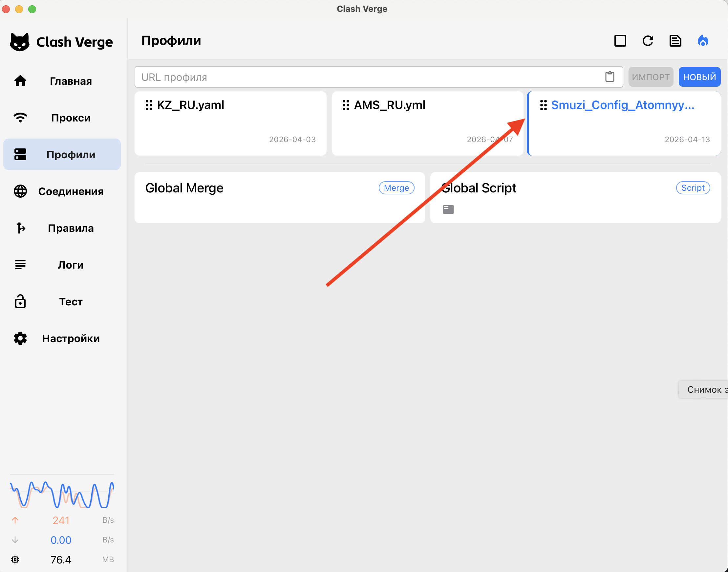Click the 2026-04-13 date text
Viewport: 728px width, 572px height.
(x=687, y=139)
